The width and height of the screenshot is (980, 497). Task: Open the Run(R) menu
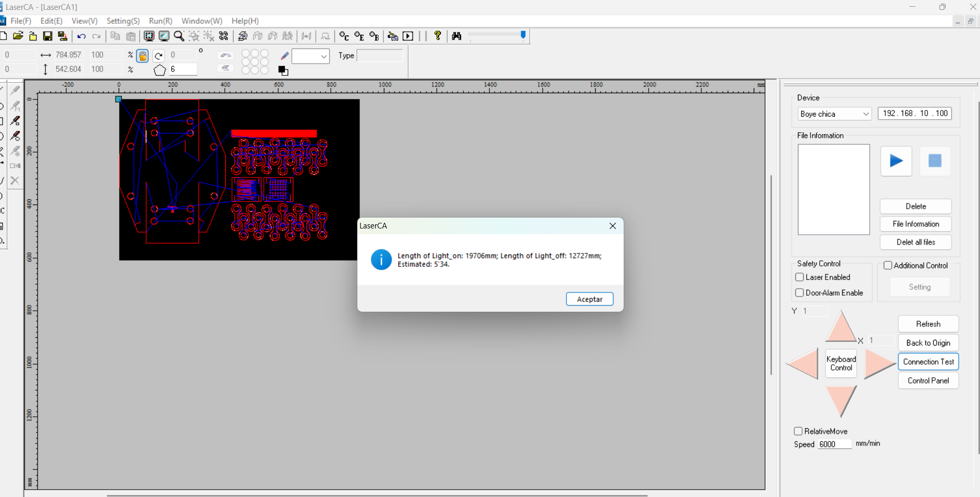(x=160, y=21)
